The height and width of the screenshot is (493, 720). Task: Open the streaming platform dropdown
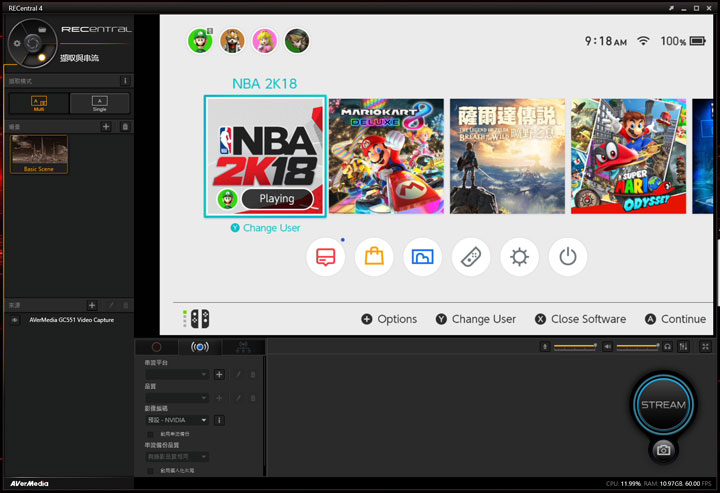[x=177, y=375]
